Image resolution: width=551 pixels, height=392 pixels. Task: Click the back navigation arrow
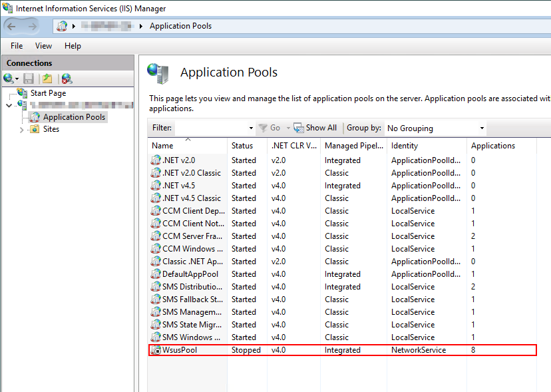point(12,25)
